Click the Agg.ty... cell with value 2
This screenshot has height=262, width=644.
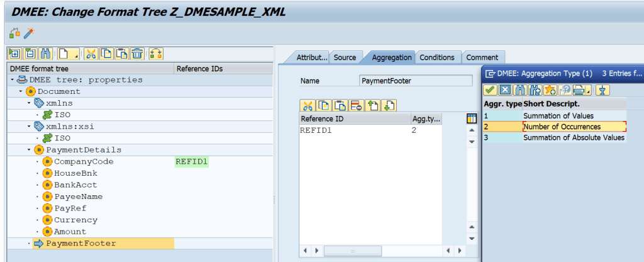[x=426, y=130]
